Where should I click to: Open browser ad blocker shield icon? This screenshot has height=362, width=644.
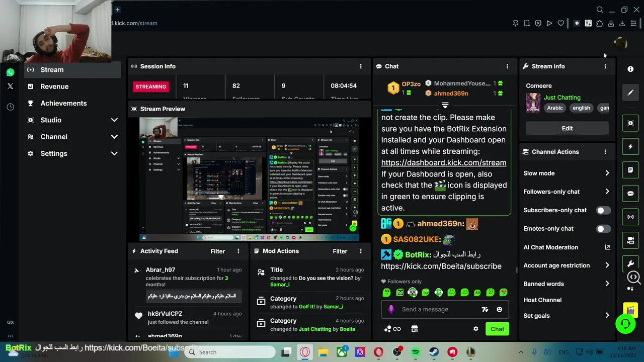(x=538, y=23)
